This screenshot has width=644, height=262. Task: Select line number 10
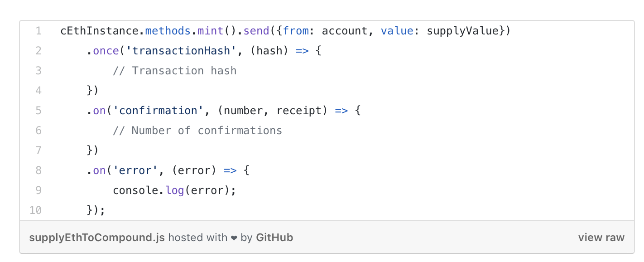click(36, 210)
